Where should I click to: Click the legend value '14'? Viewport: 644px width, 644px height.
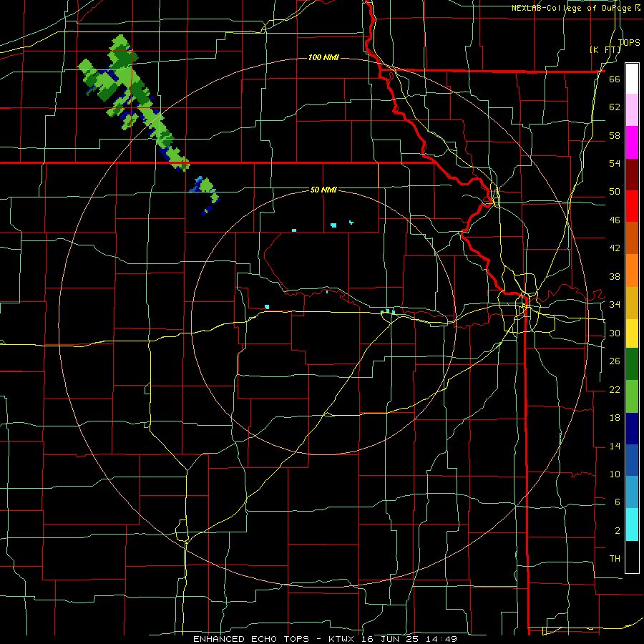(x=615, y=446)
